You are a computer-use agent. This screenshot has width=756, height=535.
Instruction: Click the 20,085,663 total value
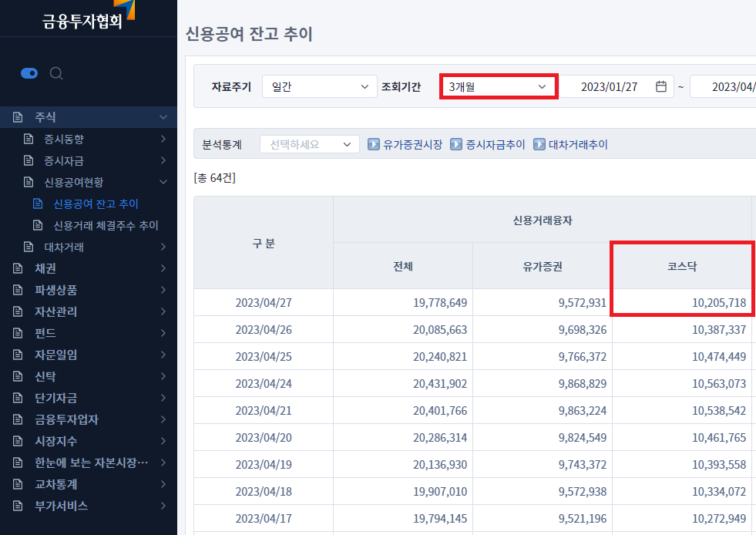pyautogui.click(x=440, y=329)
